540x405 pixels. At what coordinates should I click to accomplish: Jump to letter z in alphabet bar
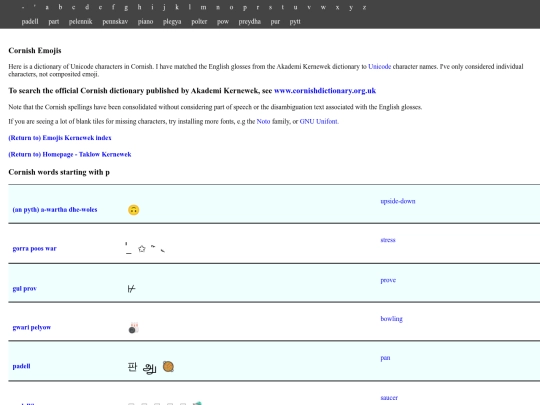tap(364, 7)
